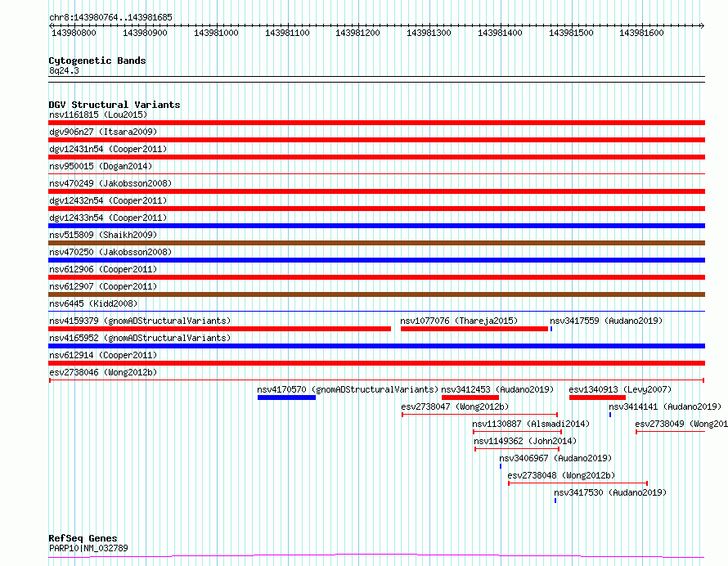728x566 pixels.
Task: Click the small blue nsv3406967 variant marker
Action: 501,466
